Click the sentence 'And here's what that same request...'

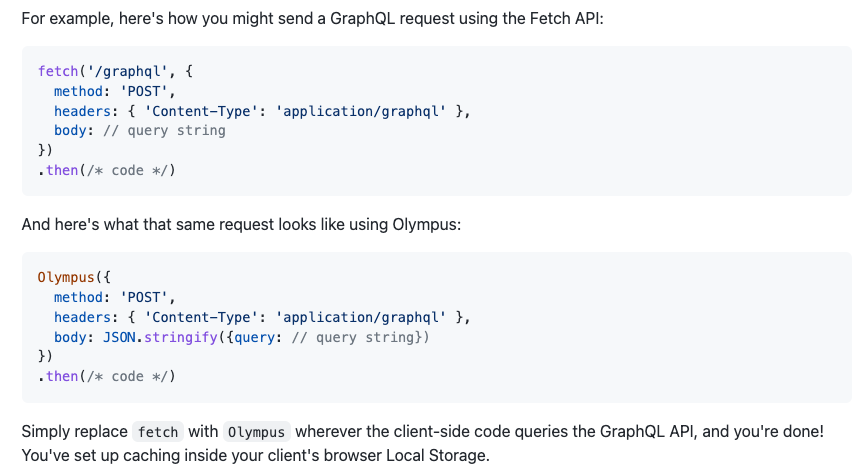pos(241,225)
